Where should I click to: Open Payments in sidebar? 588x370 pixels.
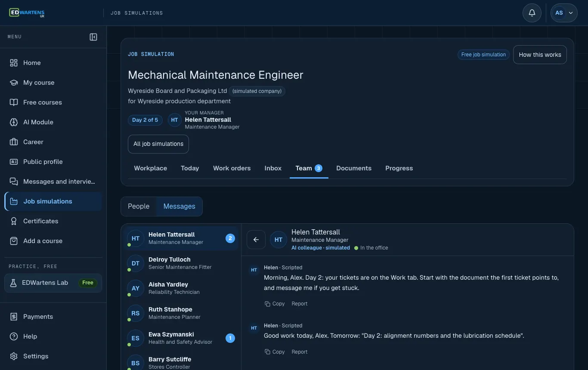click(x=53, y=317)
